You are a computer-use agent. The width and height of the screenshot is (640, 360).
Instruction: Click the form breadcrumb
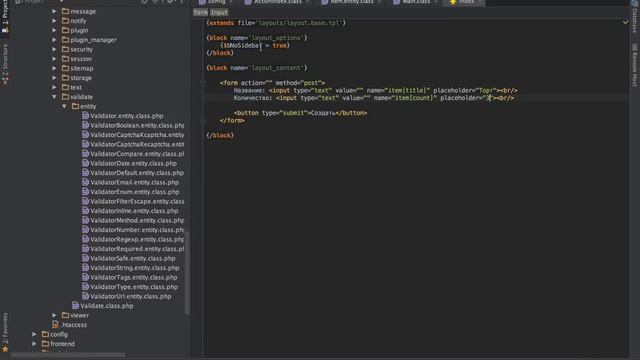200,13
